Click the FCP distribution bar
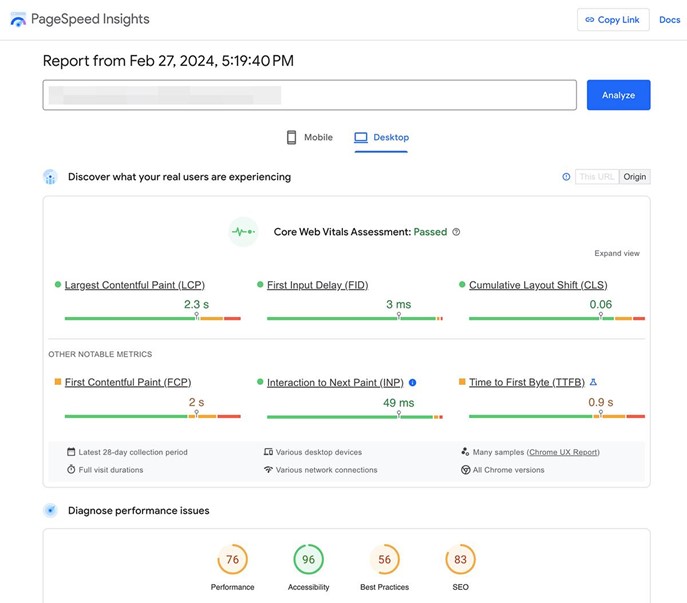The width and height of the screenshot is (687, 603). tap(152, 416)
